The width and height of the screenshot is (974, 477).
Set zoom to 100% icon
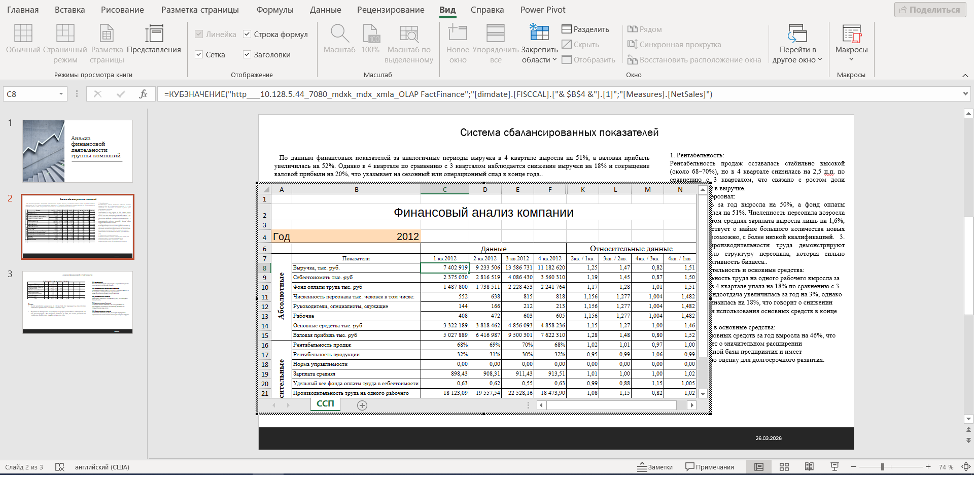pyautogui.click(x=370, y=34)
